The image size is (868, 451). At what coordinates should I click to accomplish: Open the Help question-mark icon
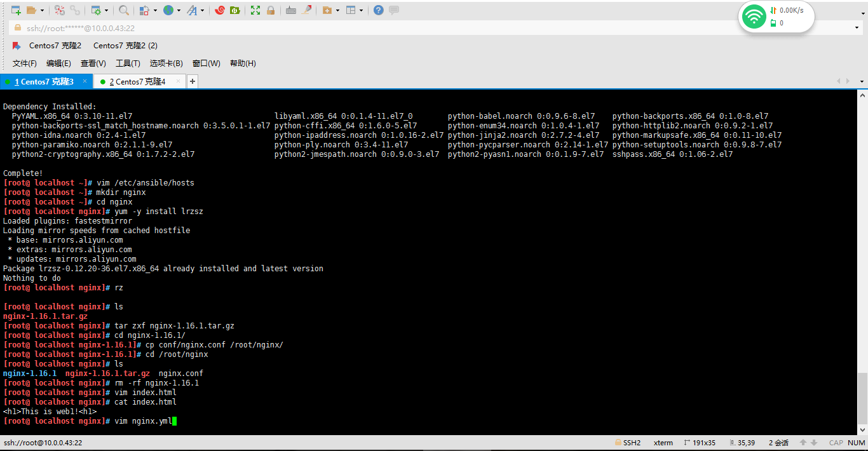[378, 10]
